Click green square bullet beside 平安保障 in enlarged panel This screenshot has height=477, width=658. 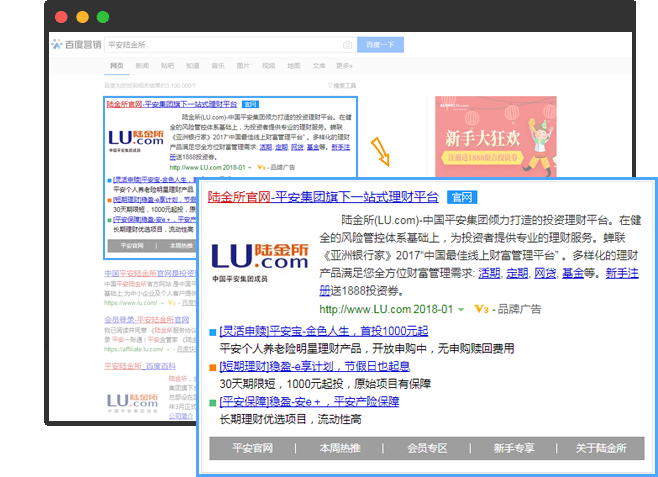click(x=212, y=403)
